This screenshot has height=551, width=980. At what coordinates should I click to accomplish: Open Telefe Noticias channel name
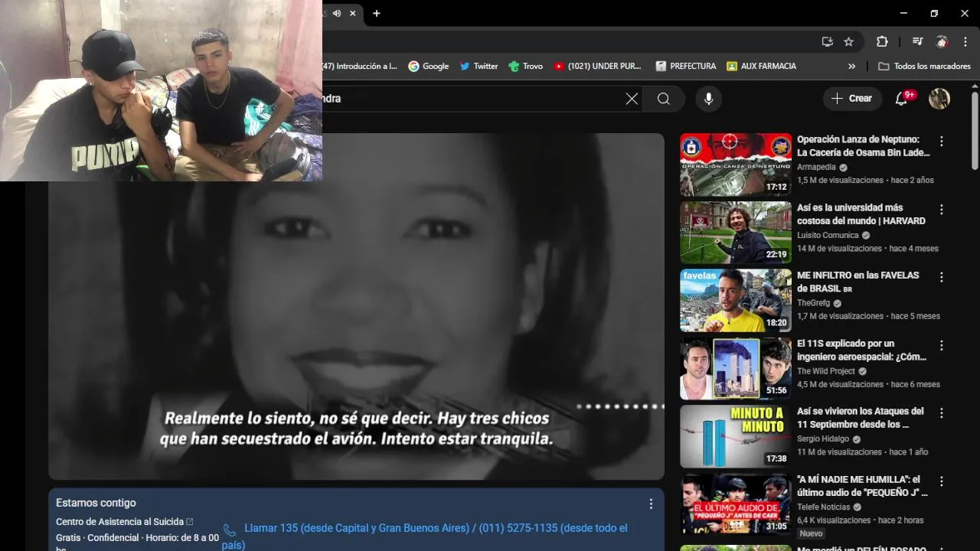click(823, 507)
